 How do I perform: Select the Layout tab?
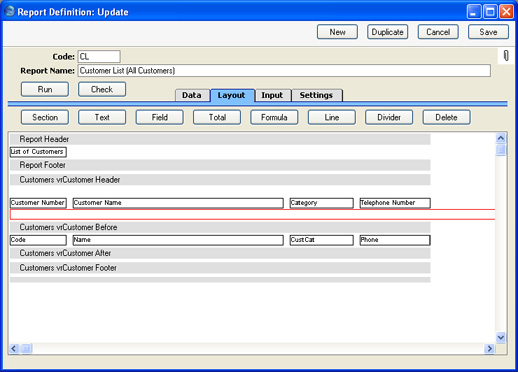[x=232, y=95]
